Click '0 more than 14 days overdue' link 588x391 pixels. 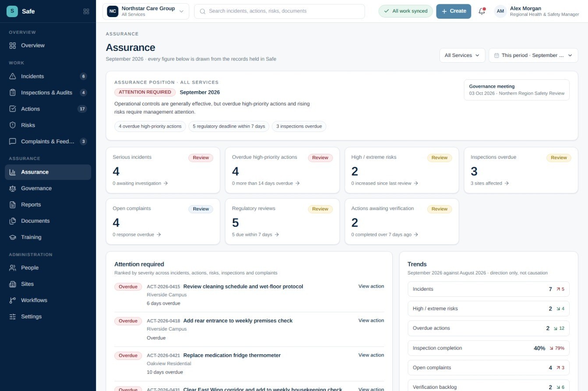click(x=266, y=183)
